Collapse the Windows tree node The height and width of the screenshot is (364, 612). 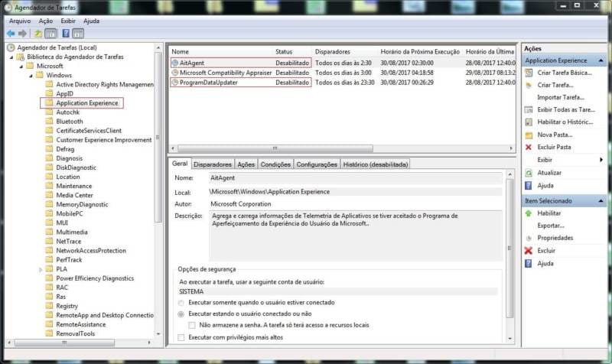point(31,76)
